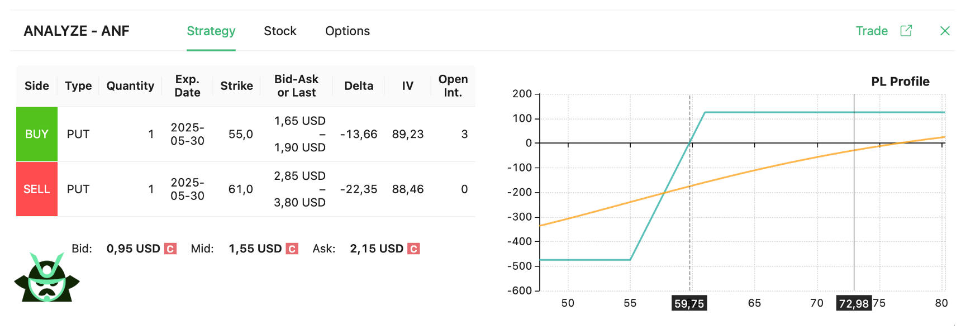Click the red C badge next to Mid price
Screen dimensions: 980x334
(293, 248)
